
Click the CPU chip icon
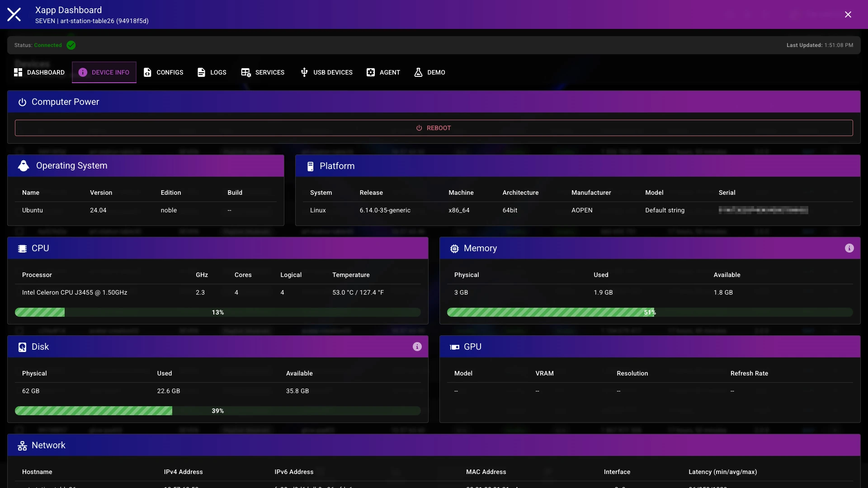[x=22, y=249]
